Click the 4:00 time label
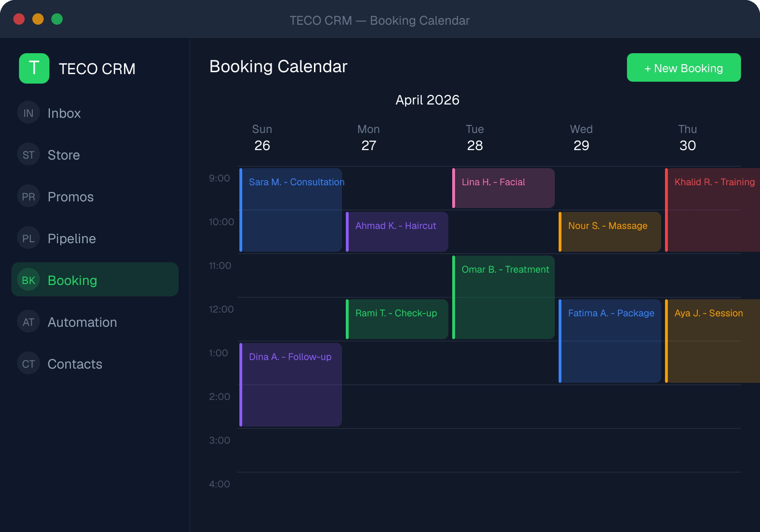Viewport: 760px width, 532px height. point(219,484)
